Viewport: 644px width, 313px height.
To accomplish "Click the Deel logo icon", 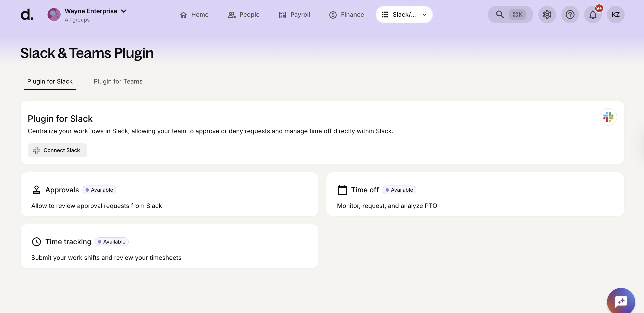I will click(x=27, y=15).
